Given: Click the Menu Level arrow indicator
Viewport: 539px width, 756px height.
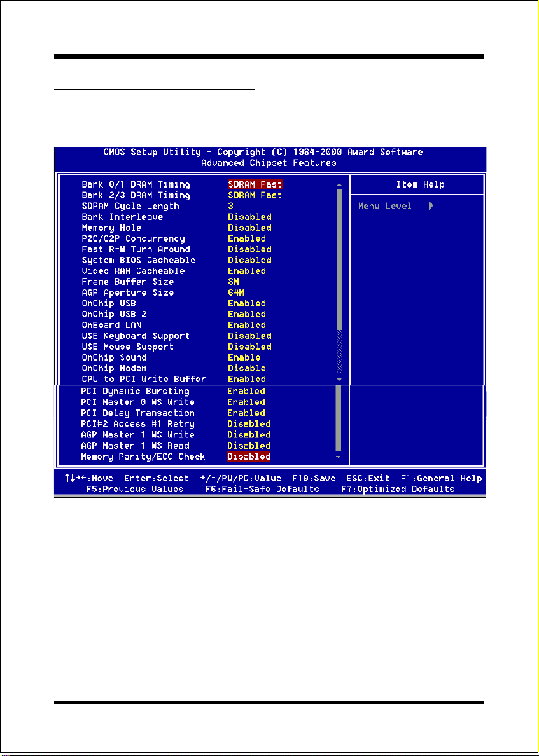Looking at the screenshot, I should pyautogui.click(x=431, y=206).
